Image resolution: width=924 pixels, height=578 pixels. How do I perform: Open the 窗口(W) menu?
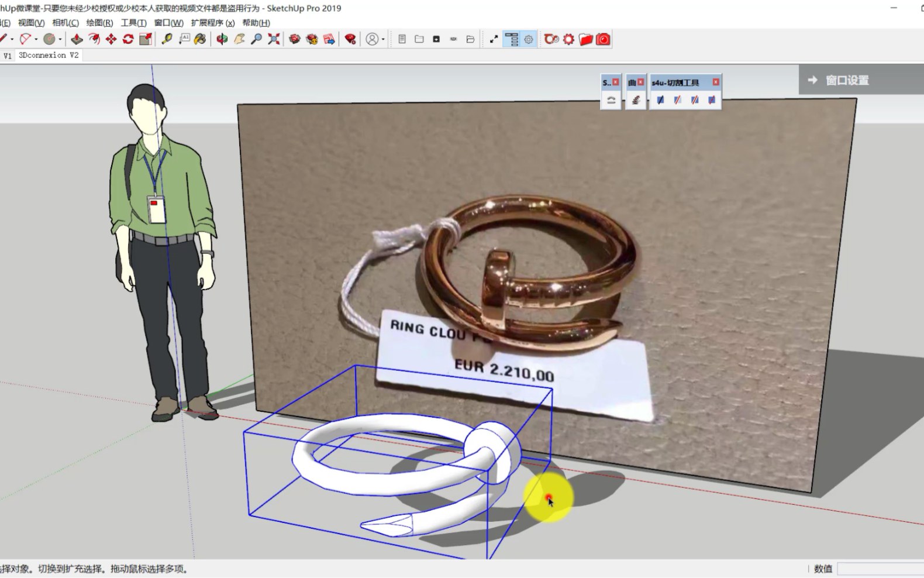click(168, 23)
